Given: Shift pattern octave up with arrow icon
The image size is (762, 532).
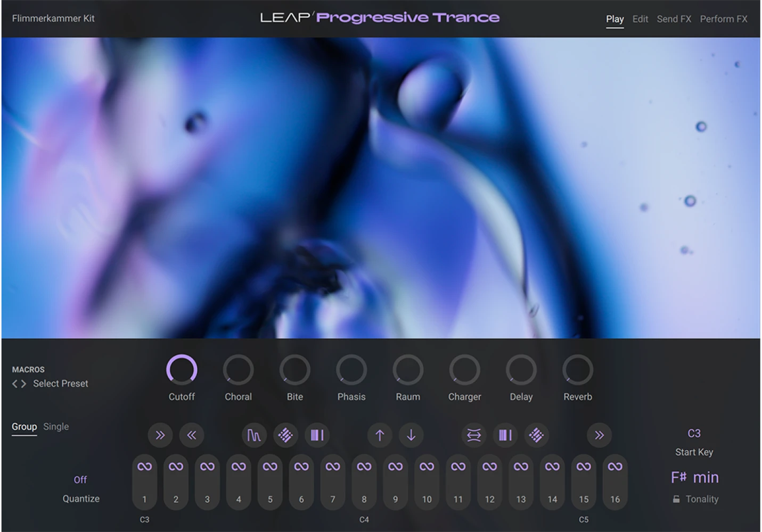Looking at the screenshot, I should [x=380, y=435].
